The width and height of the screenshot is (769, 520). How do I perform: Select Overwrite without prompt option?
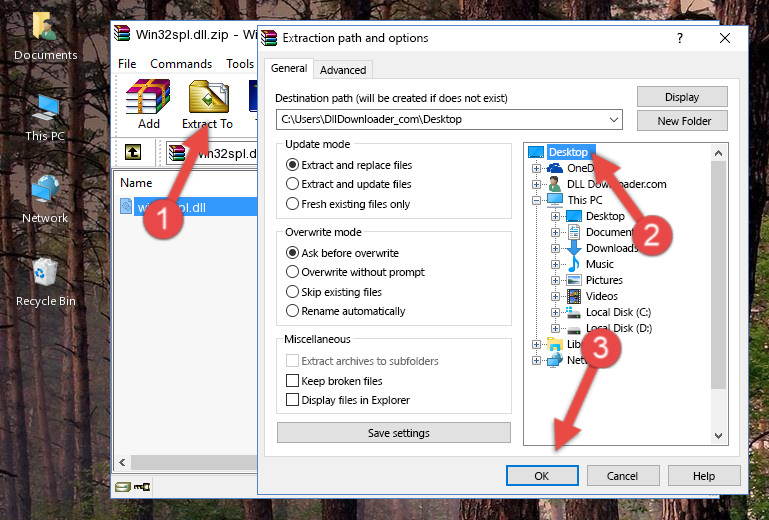(355, 272)
